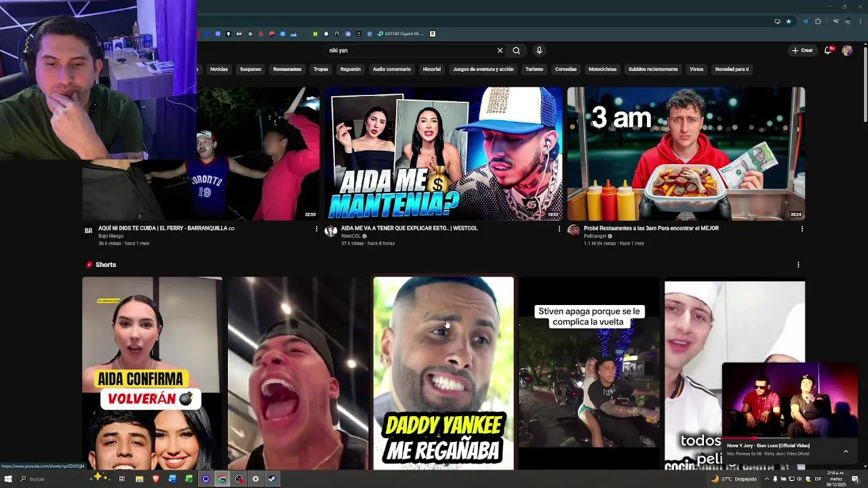Visit the Bajo Riesgo channel name

(111, 236)
